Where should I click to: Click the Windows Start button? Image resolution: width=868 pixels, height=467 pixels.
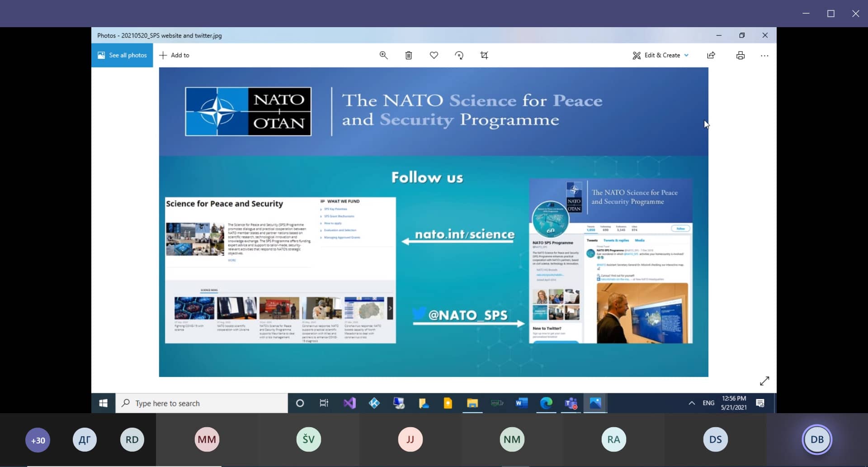point(104,403)
